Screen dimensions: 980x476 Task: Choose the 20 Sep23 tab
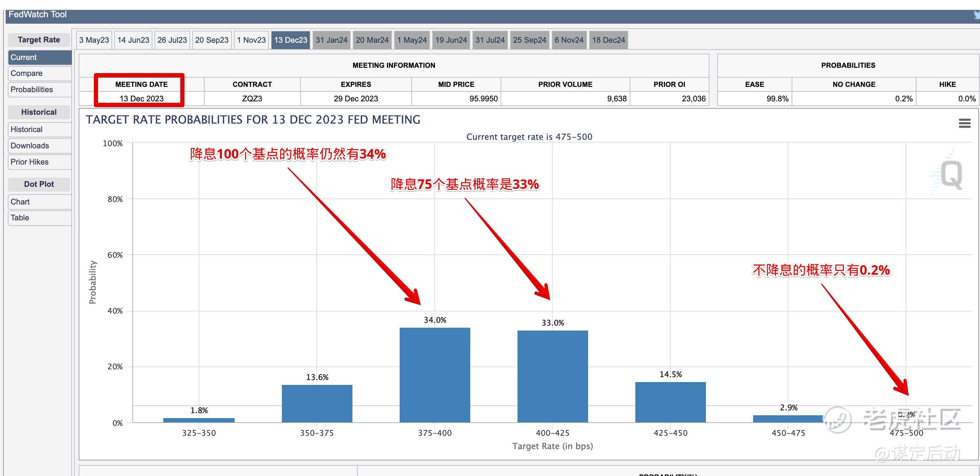212,40
